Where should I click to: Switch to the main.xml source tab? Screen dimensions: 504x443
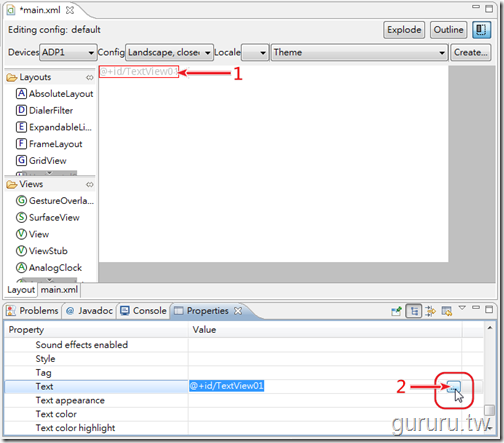coord(59,290)
